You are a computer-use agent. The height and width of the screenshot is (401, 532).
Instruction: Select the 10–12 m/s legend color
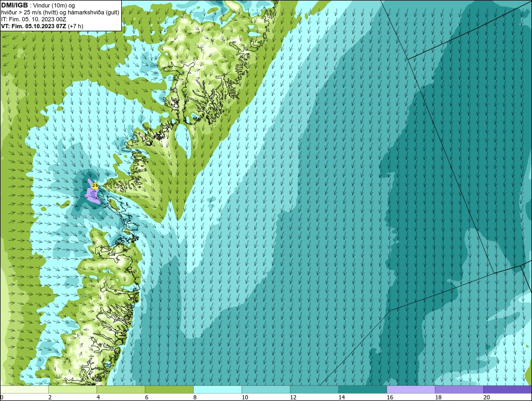(x=266, y=389)
